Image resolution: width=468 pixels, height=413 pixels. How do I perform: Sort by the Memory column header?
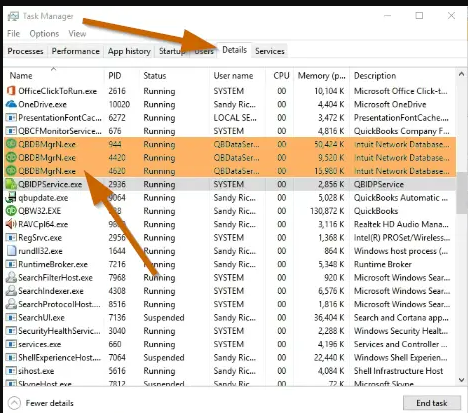[322, 76]
